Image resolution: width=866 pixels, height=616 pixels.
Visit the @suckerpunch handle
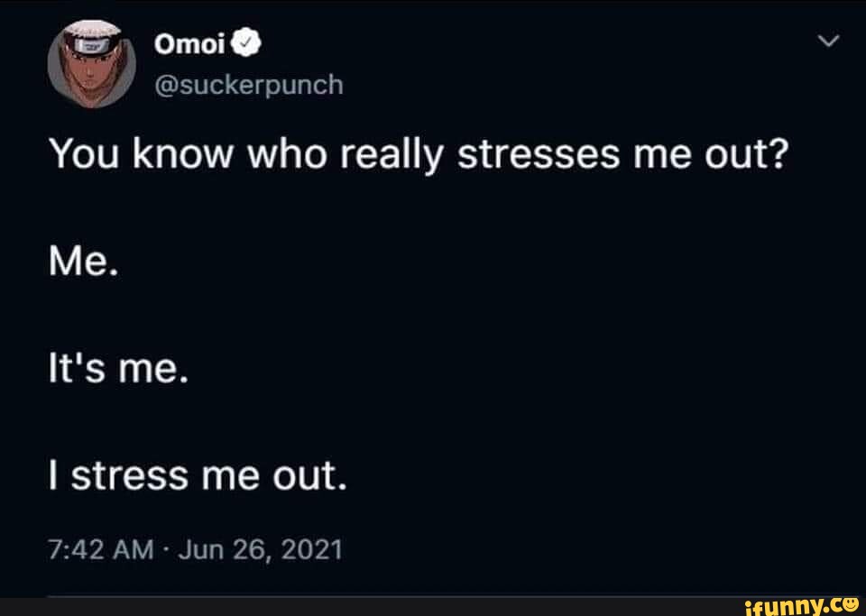click(249, 85)
